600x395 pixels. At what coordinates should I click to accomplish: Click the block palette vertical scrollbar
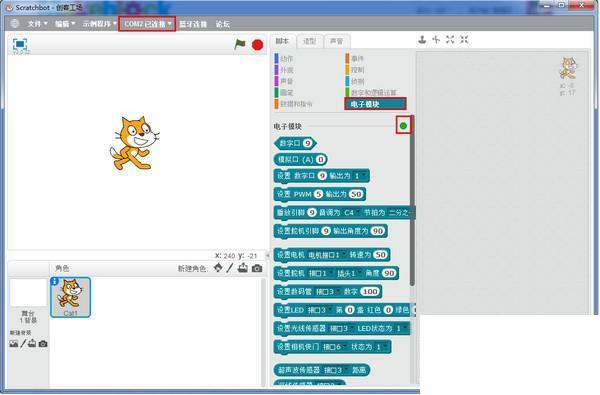tap(412, 200)
